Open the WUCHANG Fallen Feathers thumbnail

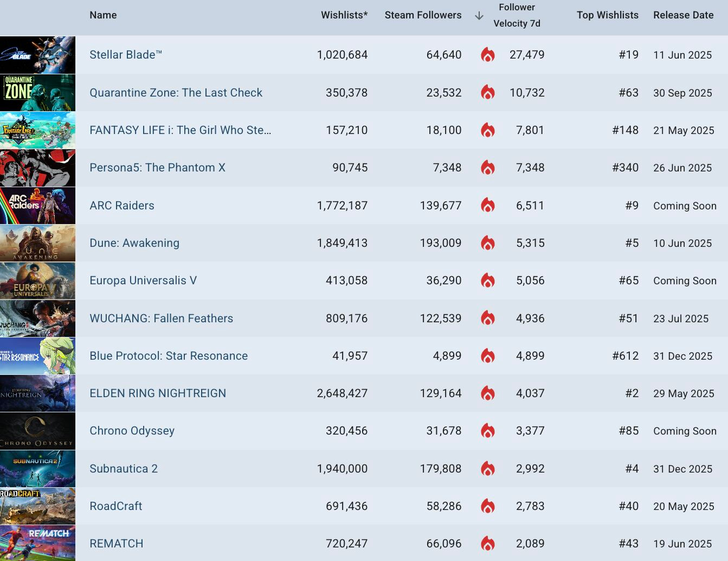pos(37,318)
